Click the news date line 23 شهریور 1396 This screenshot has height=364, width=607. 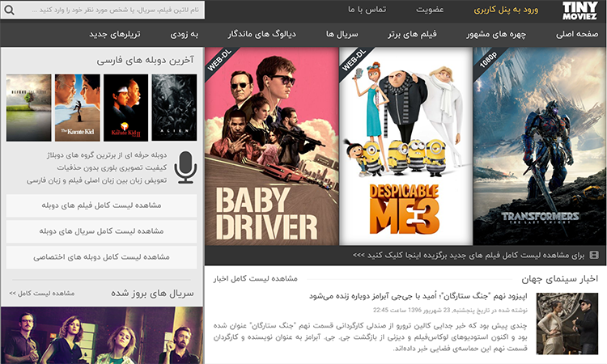pyautogui.click(x=450, y=311)
